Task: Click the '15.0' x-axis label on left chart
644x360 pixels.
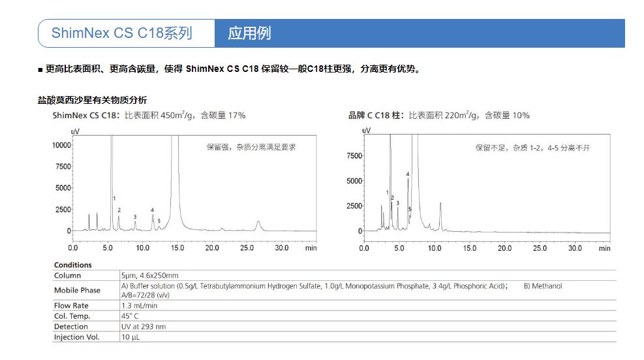Action: 177,248
